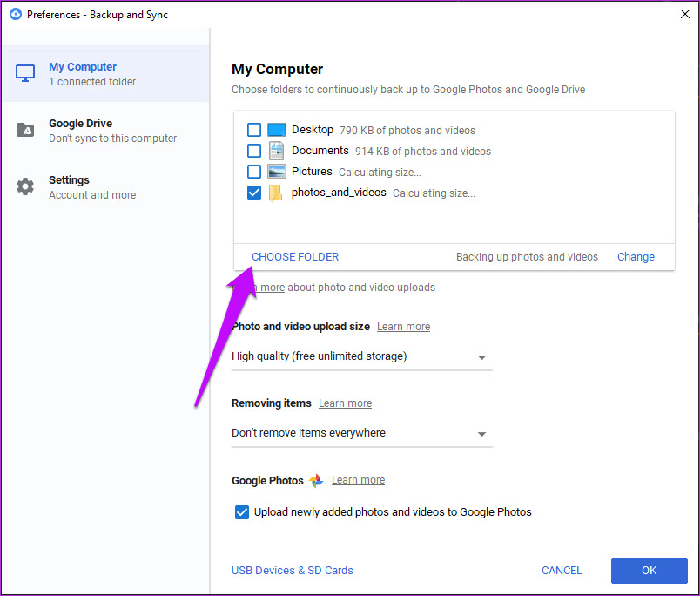Switch to the My Computer tab
This screenshot has width=700, height=596.
click(x=105, y=74)
